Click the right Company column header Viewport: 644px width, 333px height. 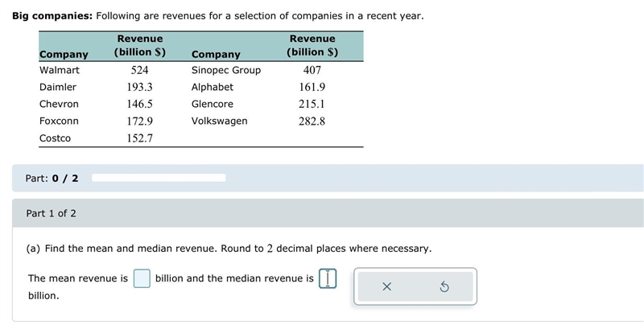tap(216, 54)
